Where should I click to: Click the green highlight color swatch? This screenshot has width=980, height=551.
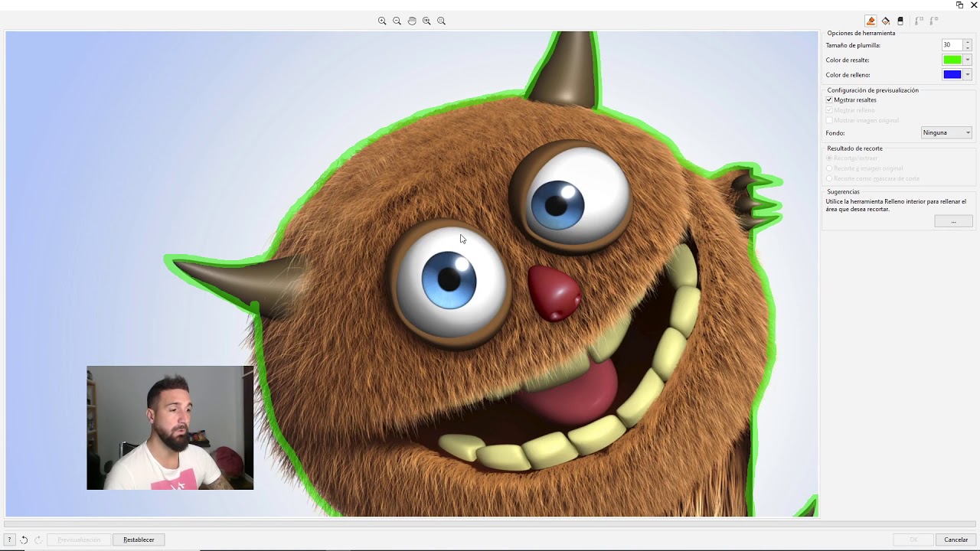tap(952, 60)
